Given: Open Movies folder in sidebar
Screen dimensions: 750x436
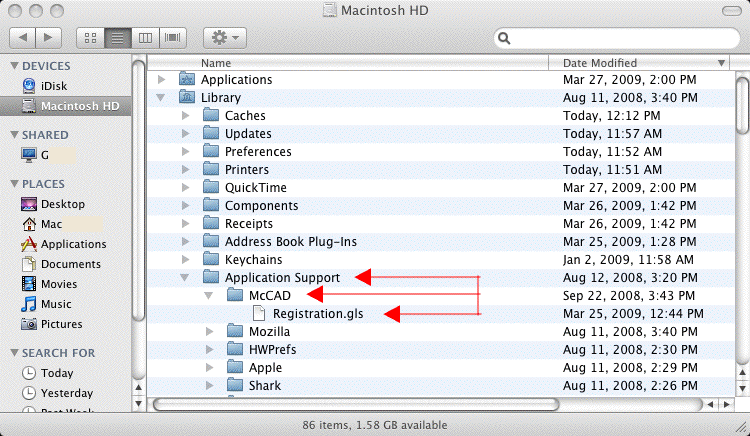Looking at the screenshot, I should click(x=59, y=284).
